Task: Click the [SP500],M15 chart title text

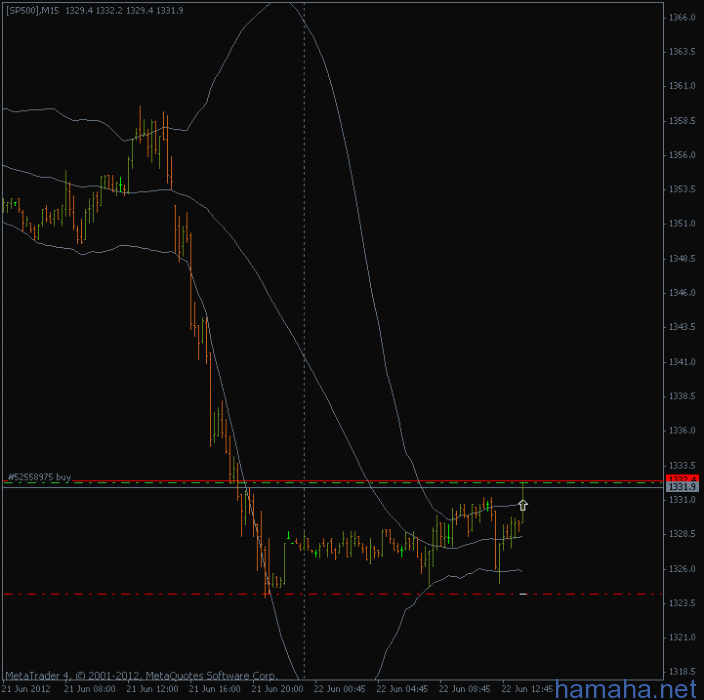Action: [32, 10]
